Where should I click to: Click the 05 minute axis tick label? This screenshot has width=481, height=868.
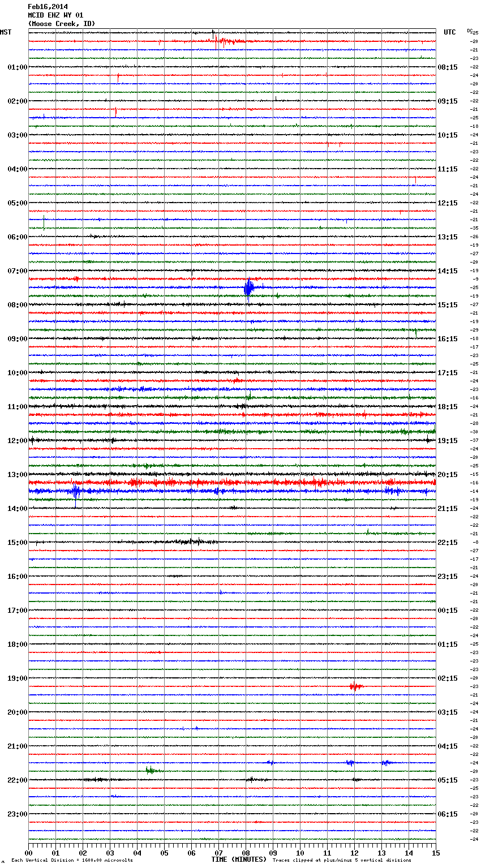pyautogui.click(x=165, y=853)
